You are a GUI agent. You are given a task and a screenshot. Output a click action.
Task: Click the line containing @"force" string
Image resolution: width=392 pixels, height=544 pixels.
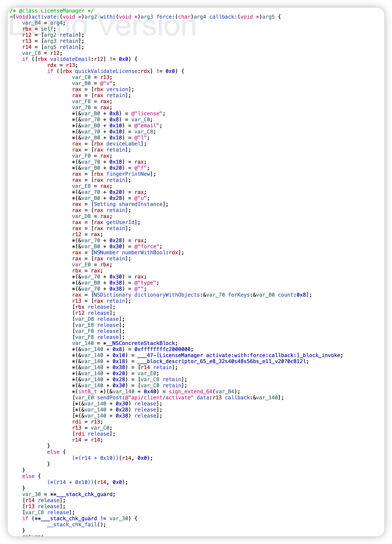(x=117, y=247)
